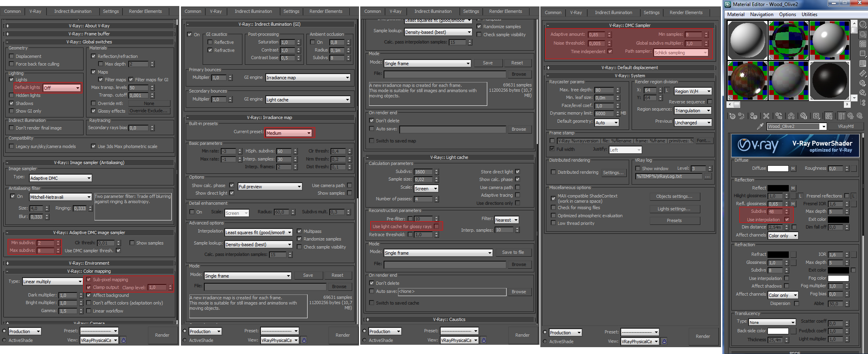Open the Options menu
Screen dimensions: 868x354
pos(787,14)
